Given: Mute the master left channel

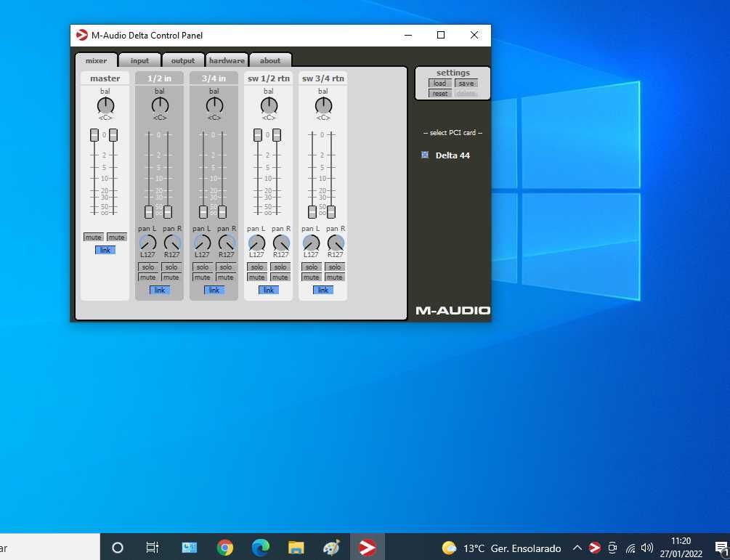Looking at the screenshot, I should click(93, 238).
